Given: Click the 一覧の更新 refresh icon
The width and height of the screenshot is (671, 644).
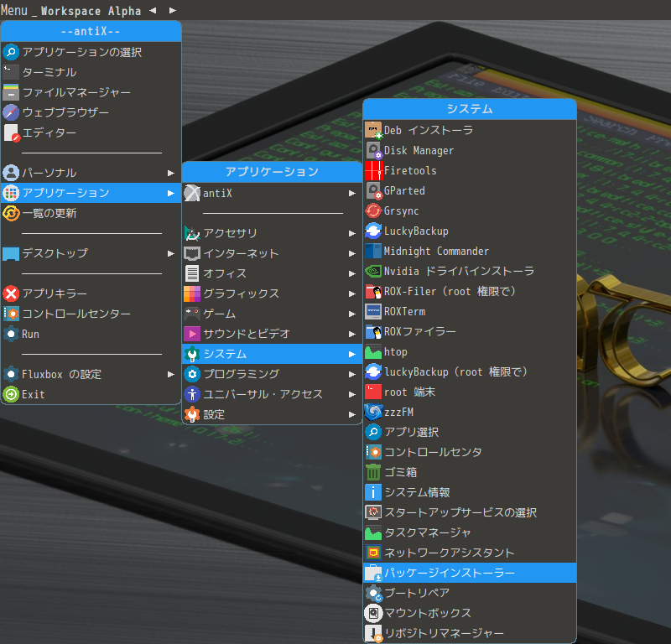Looking at the screenshot, I should click(11, 213).
